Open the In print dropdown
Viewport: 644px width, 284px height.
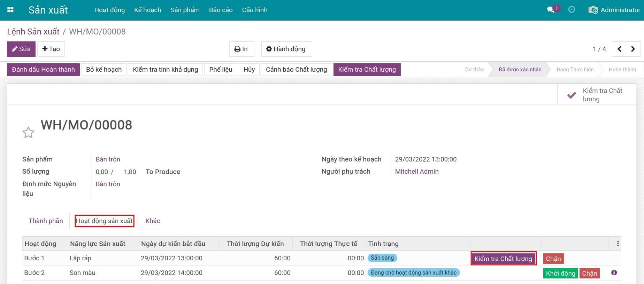pos(241,49)
